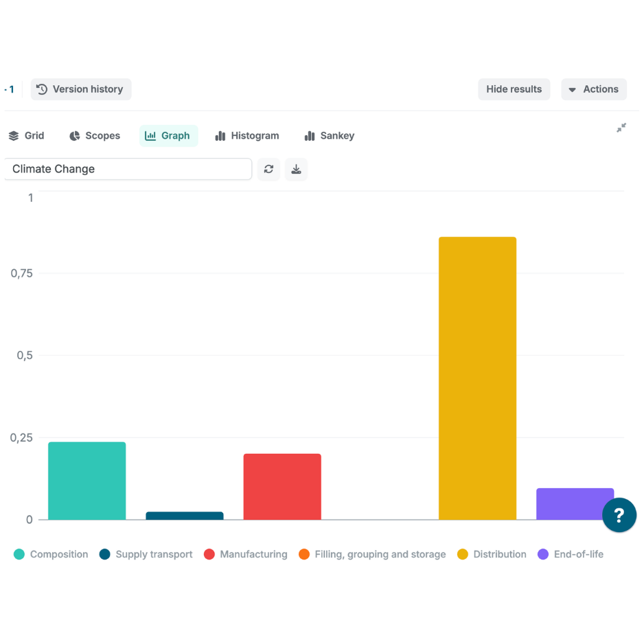Collapse the results panel with the shrink arrows

coord(621,128)
